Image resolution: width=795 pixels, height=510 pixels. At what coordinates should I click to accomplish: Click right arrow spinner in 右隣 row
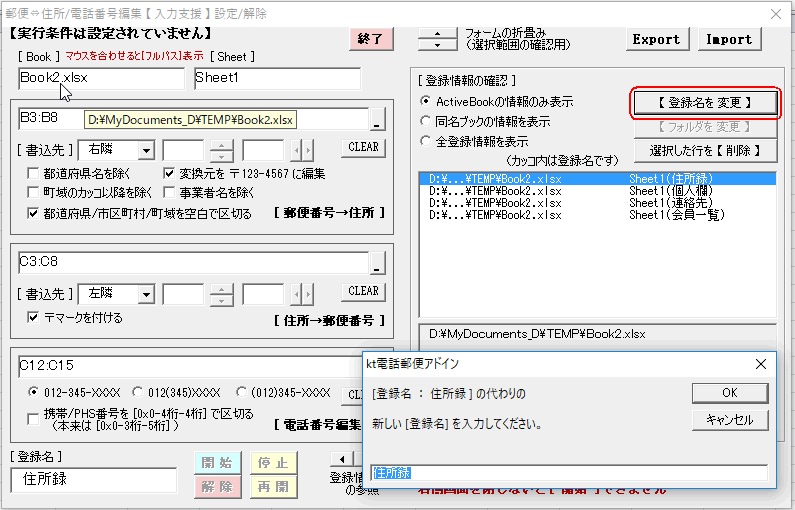point(308,151)
